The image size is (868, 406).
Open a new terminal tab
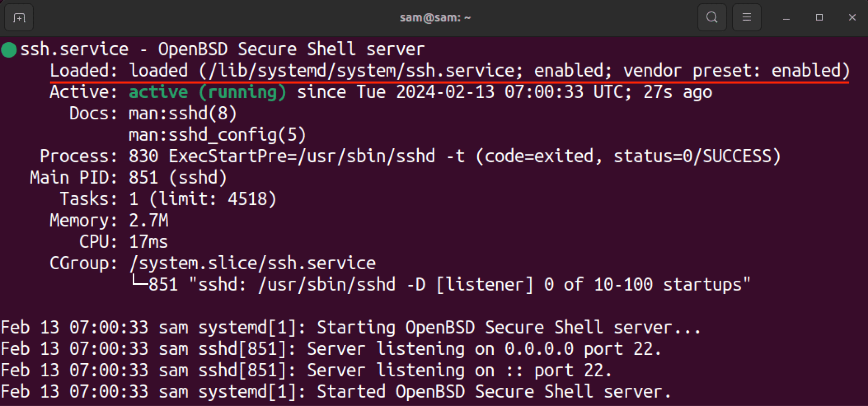click(19, 18)
